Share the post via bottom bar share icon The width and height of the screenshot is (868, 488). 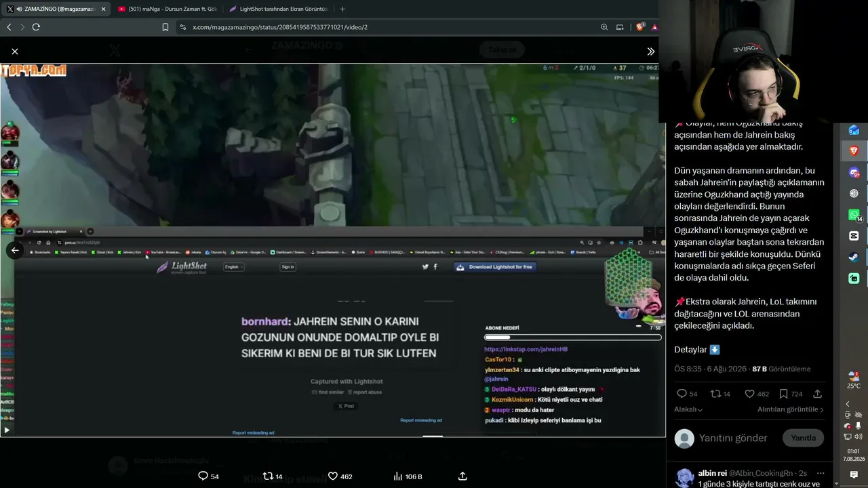tap(462, 476)
